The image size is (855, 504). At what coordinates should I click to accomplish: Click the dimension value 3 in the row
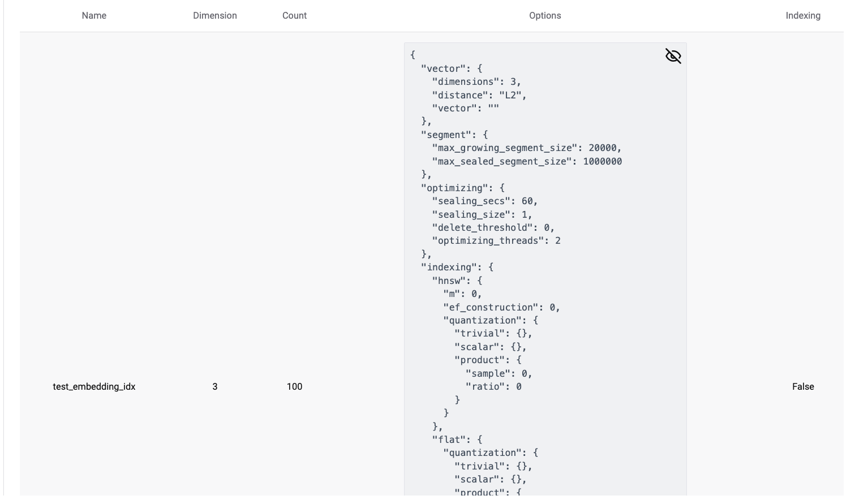[214, 387]
